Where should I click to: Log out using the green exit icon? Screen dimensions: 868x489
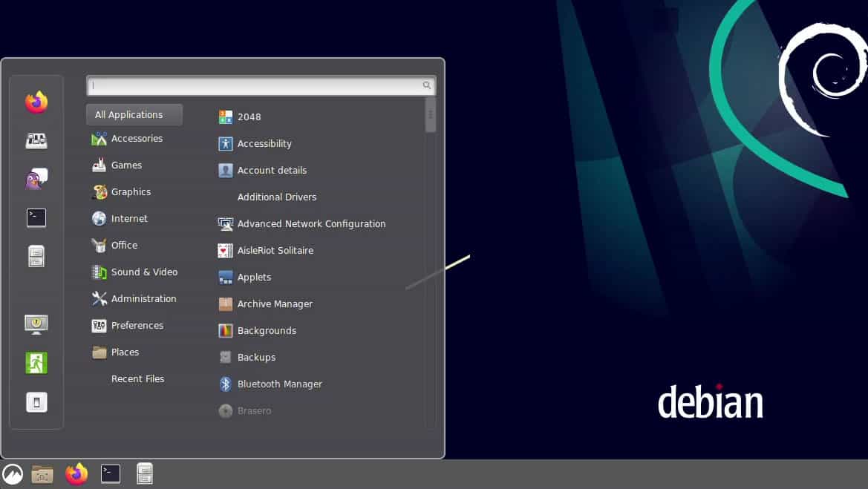[x=36, y=362]
